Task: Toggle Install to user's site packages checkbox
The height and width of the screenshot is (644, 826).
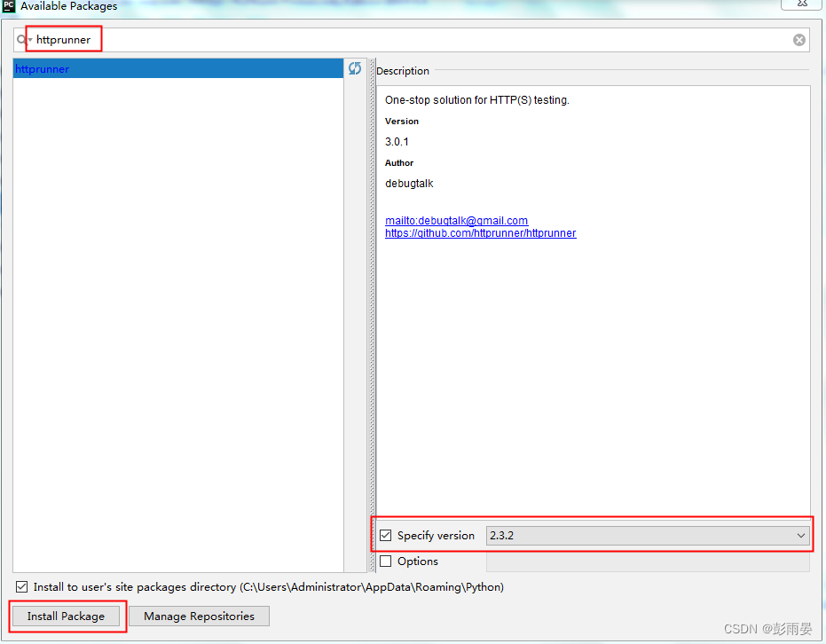Action: [x=21, y=586]
